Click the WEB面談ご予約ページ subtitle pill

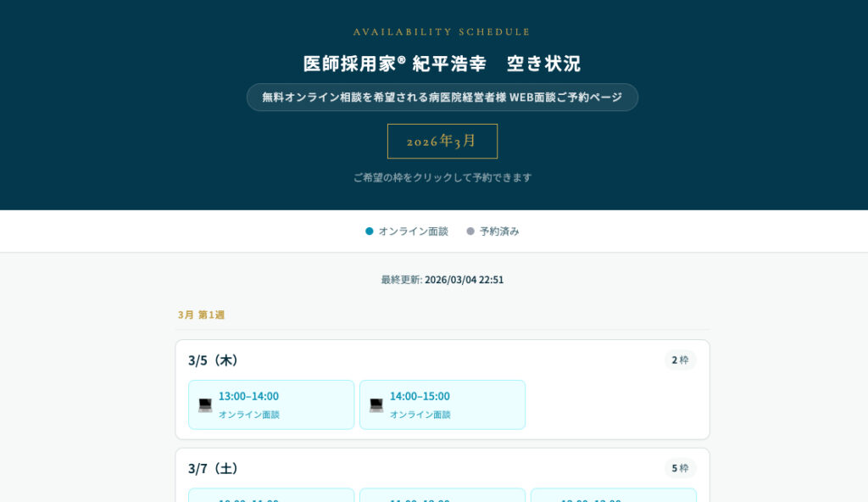coord(442,98)
